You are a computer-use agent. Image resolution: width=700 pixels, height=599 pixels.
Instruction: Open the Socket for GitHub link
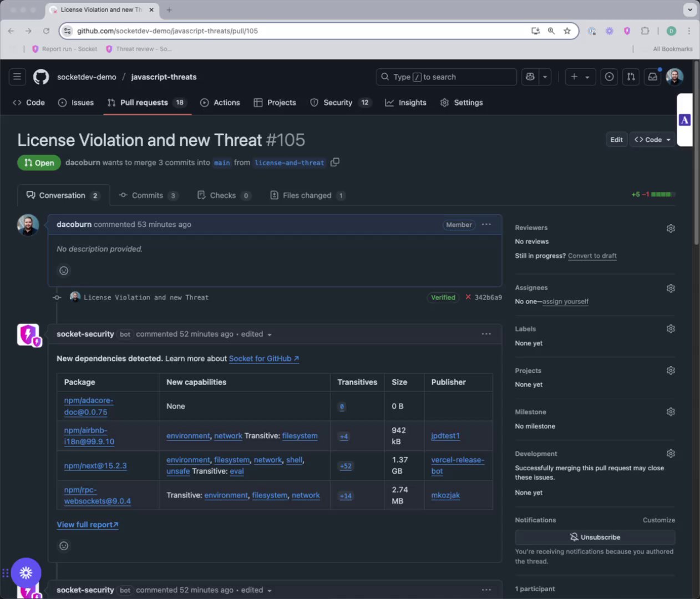pyautogui.click(x=264, y=359)
